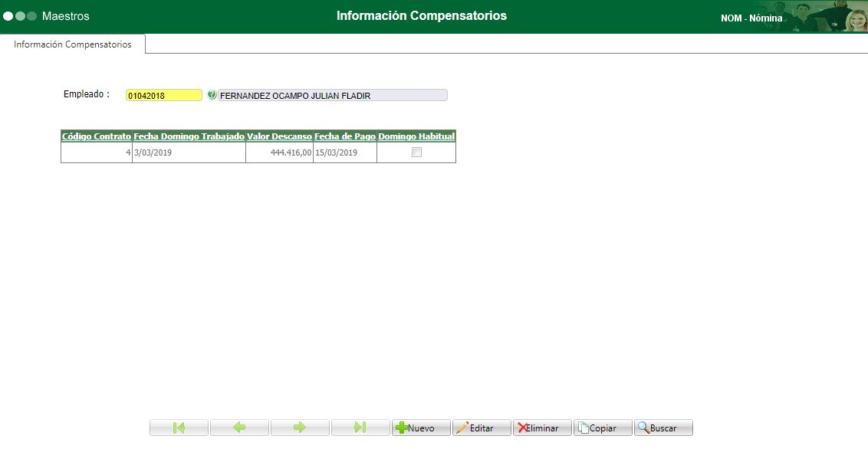Click the Empleado label
The image size is (868, 449).
(87, 94)
